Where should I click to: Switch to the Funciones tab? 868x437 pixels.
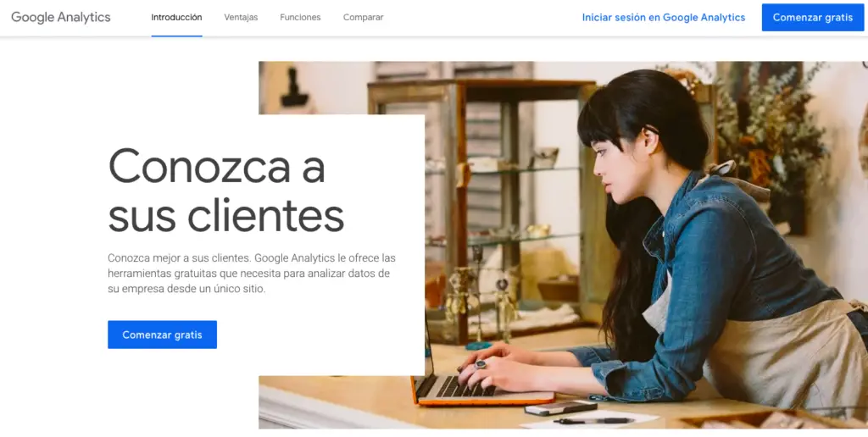coord(300,17)
